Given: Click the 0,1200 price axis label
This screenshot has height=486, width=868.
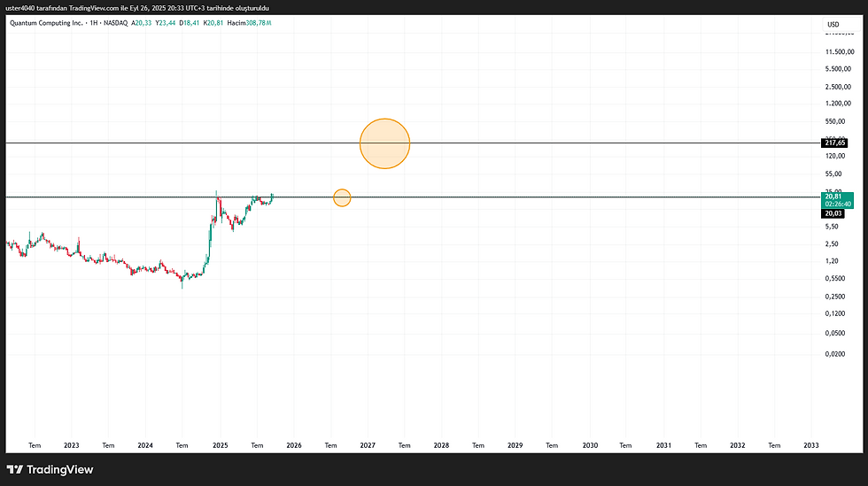Looking at the screenshot, I should pos(834,314).
